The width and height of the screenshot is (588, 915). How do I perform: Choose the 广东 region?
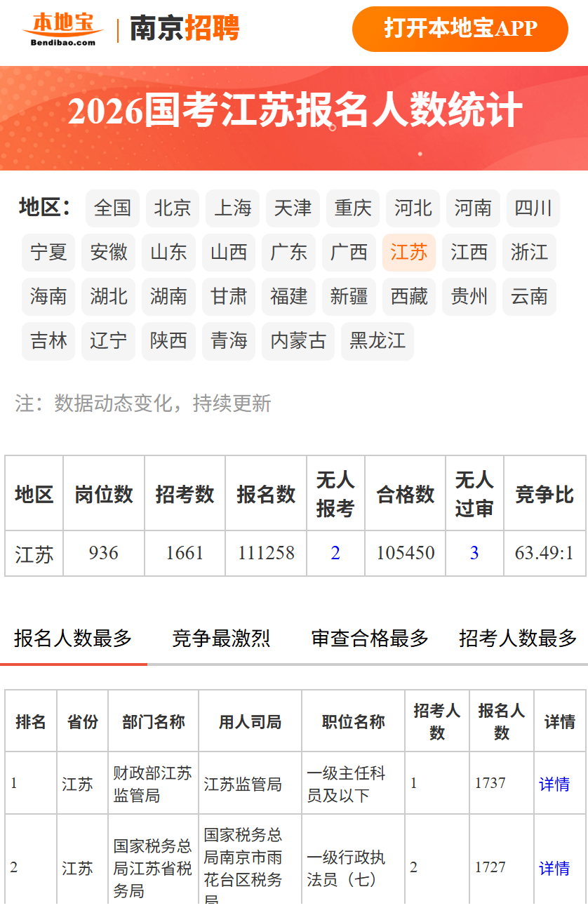coord(289,253)
